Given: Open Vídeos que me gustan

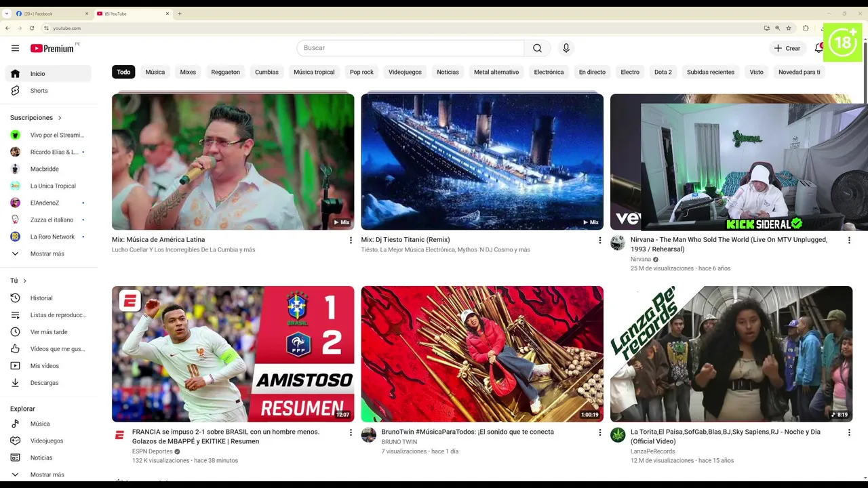Looking at the screenshot, I should point(47,349).
